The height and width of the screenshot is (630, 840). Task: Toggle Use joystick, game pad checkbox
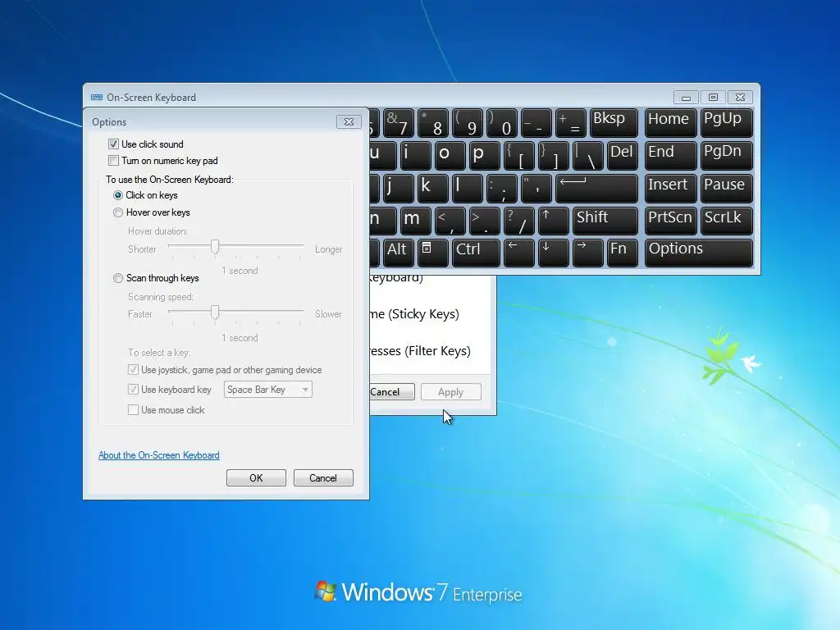click(133, 370)
